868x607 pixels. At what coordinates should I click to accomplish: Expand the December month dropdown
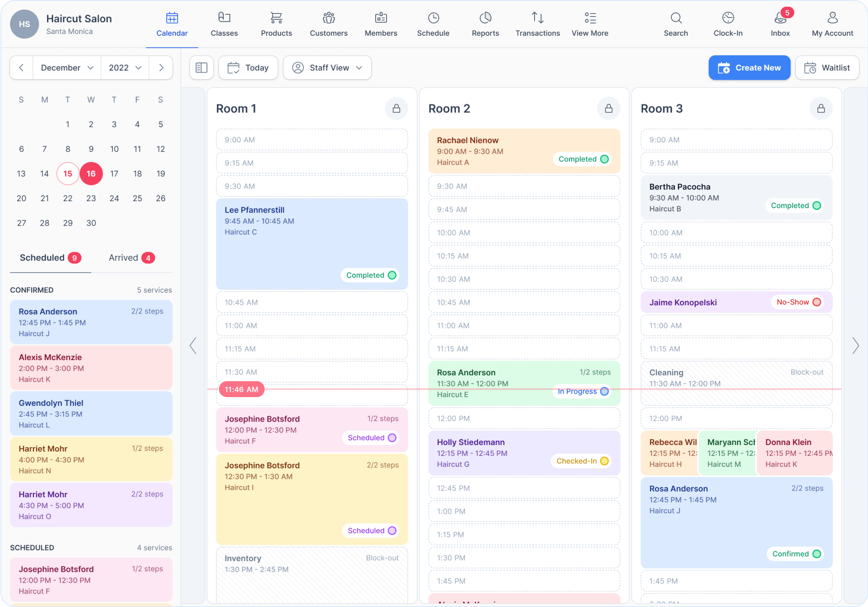coord(67,68)
